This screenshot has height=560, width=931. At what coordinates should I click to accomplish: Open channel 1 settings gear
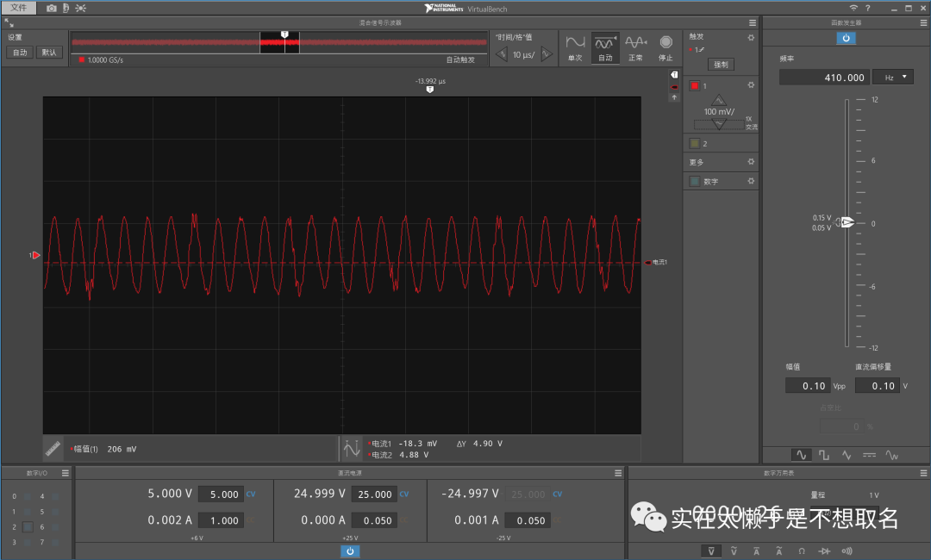point(751,85)
